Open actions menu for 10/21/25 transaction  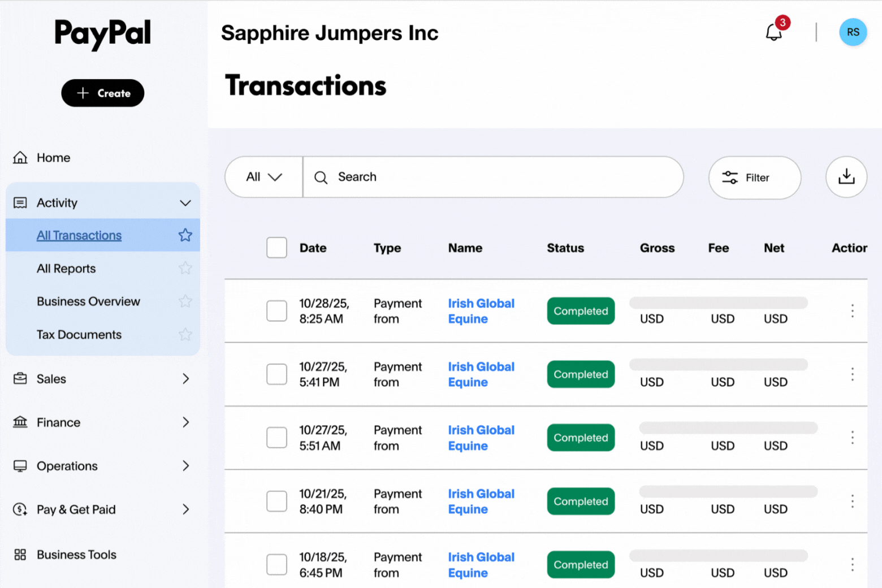[x=852, y=501]
